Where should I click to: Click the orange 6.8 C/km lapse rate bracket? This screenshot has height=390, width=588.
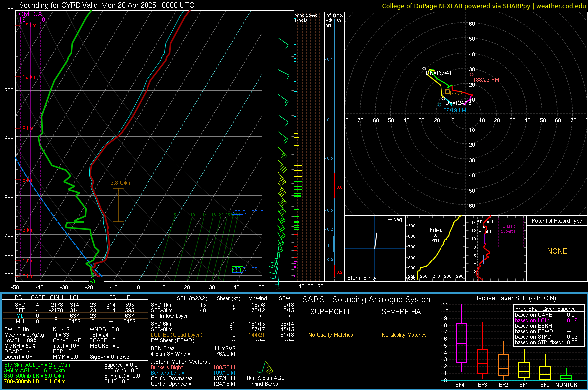[x=118, y=205]
